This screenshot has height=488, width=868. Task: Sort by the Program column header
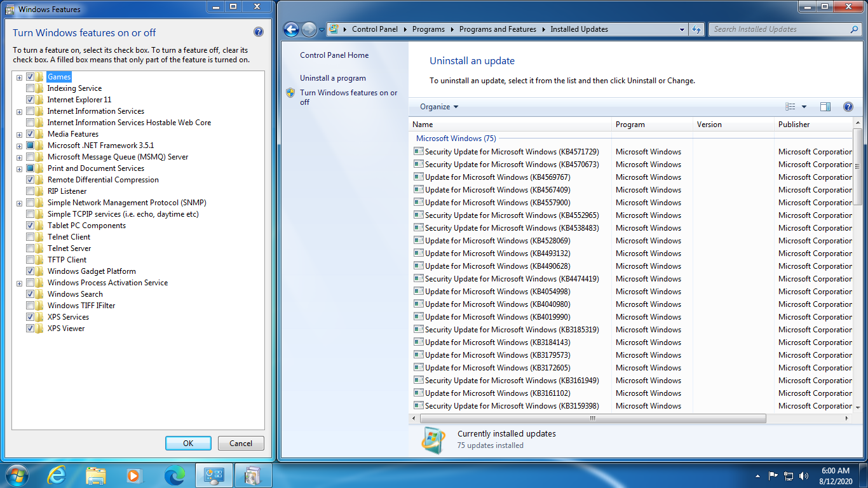tap(653, 125)
